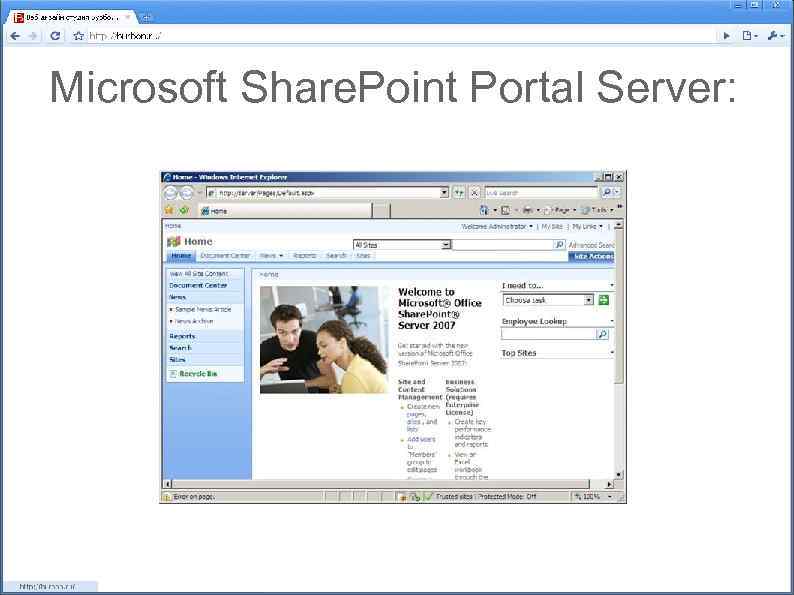
Task: Open the My Links dropdown
Action: tap(587, 227)
